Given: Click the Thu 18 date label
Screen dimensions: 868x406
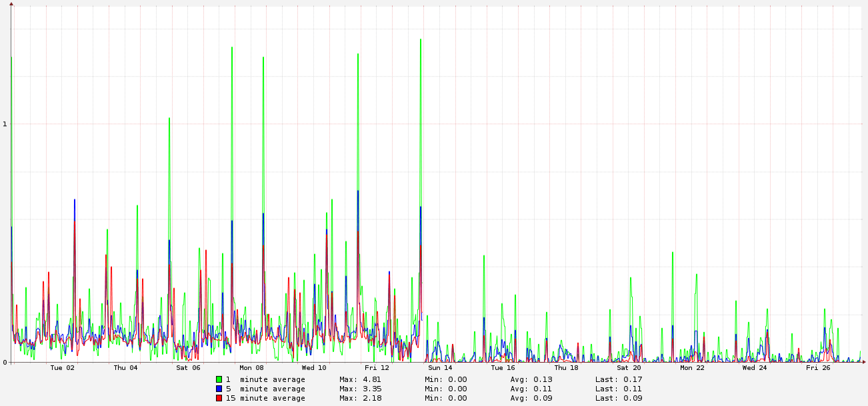Looking at the screenshot, I should pyautogui.click(x=566, y=367).
